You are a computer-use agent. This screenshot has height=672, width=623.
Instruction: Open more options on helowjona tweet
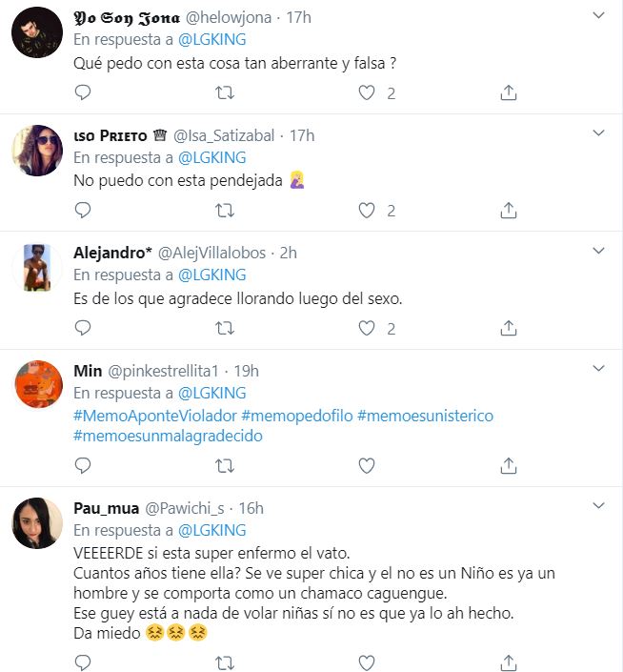coord(598,16)
